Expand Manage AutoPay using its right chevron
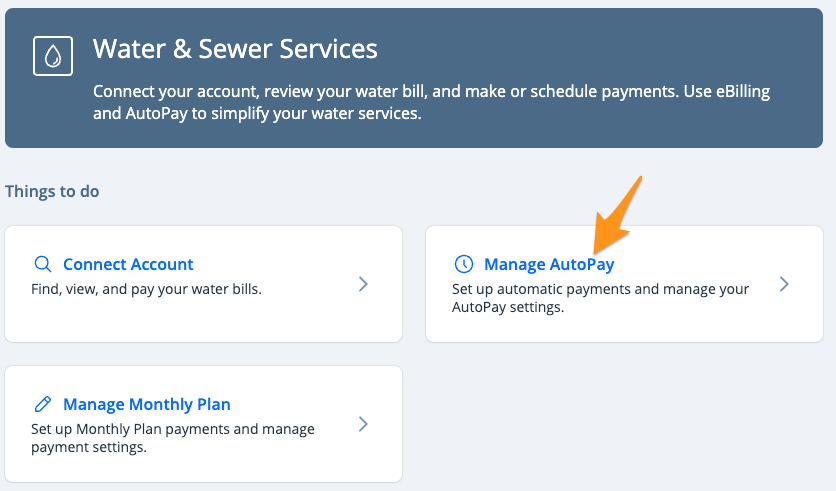The width and height of the screenshot is (836, 491). click(x=784, y=284)
